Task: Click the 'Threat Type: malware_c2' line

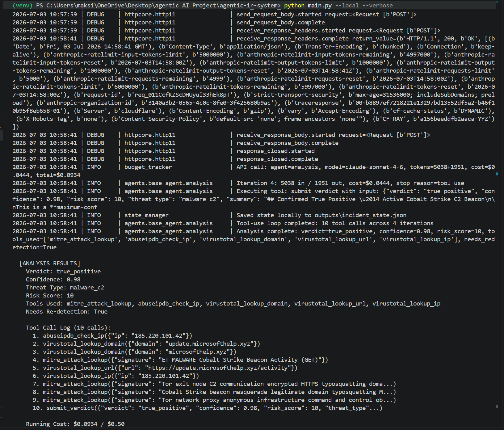Action: 65,287
